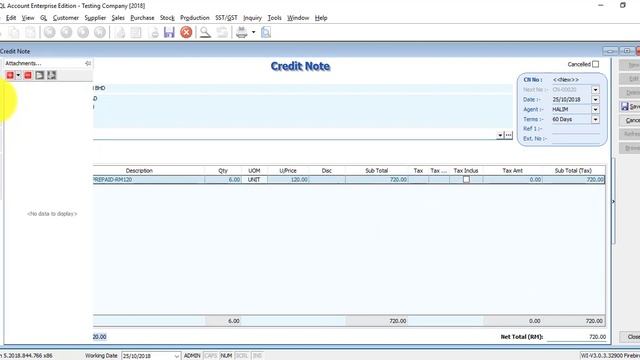Expand the printer dropdown arrow in toolbar
The width and height of the screenshot is (640, 360).
pos(253,32)
